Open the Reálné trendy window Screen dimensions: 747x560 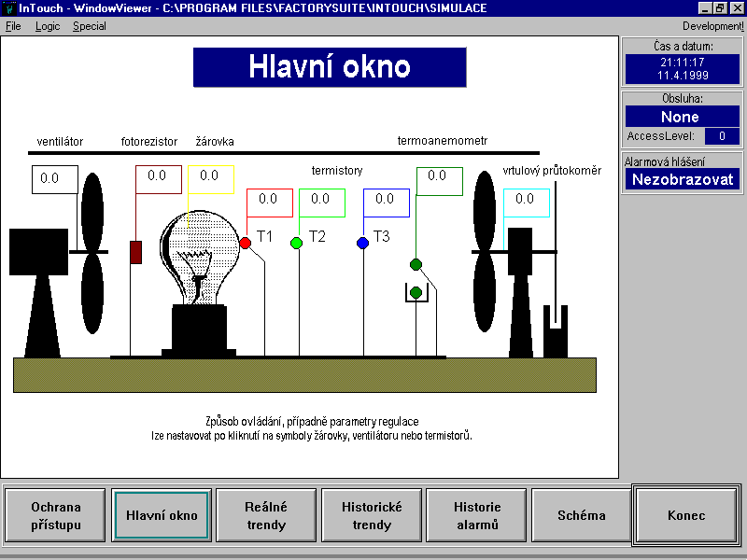(266, 515)
